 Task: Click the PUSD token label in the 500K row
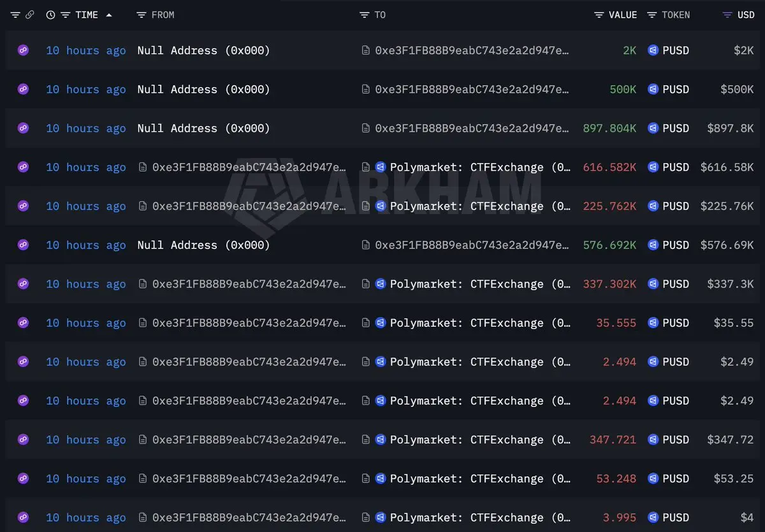[x=676, y=89]
